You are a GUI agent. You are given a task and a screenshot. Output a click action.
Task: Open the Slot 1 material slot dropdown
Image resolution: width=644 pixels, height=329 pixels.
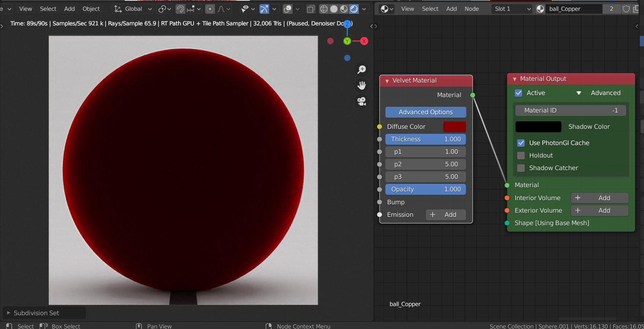[x=512, y=9]
